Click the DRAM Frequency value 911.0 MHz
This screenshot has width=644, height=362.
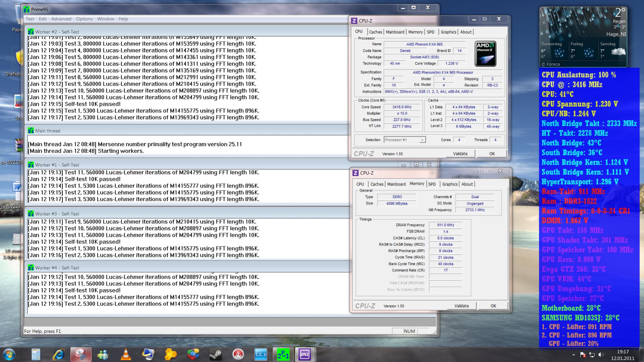446,225
